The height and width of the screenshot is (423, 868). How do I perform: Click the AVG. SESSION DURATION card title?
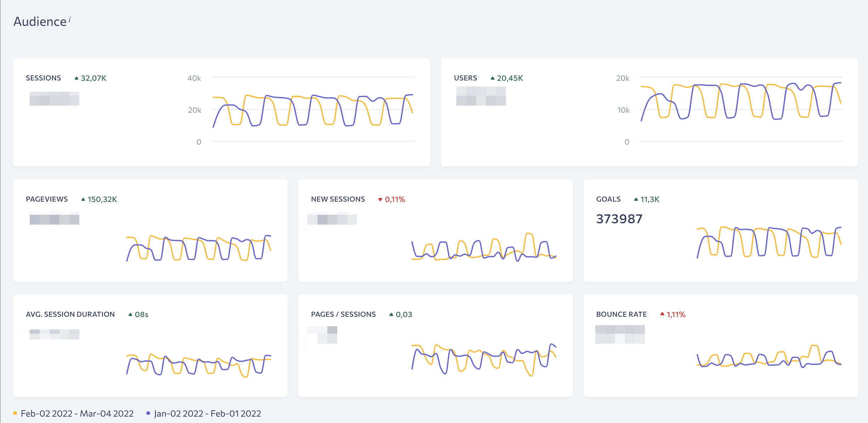(x=70, y=314)
